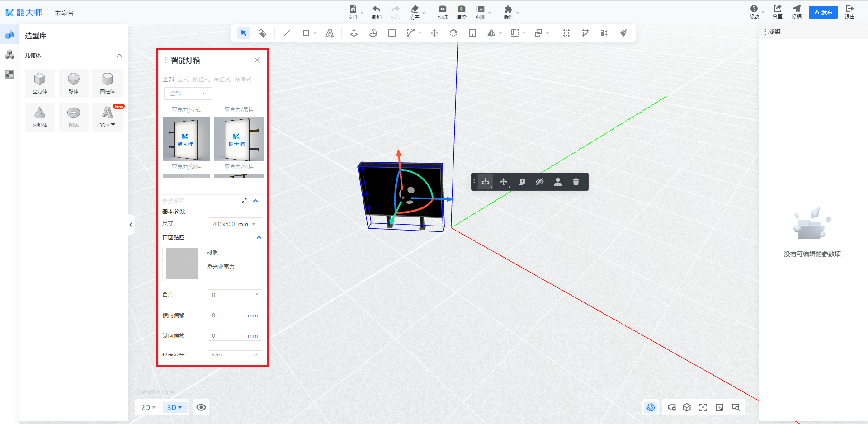Select the 3D text outline tool
The width and height of the screenshot is (868, 424).
tap(330, 33)
